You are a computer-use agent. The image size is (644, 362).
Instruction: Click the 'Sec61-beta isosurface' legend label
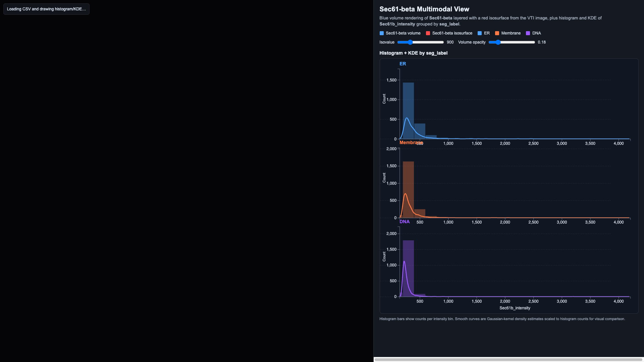coord(452,33)
